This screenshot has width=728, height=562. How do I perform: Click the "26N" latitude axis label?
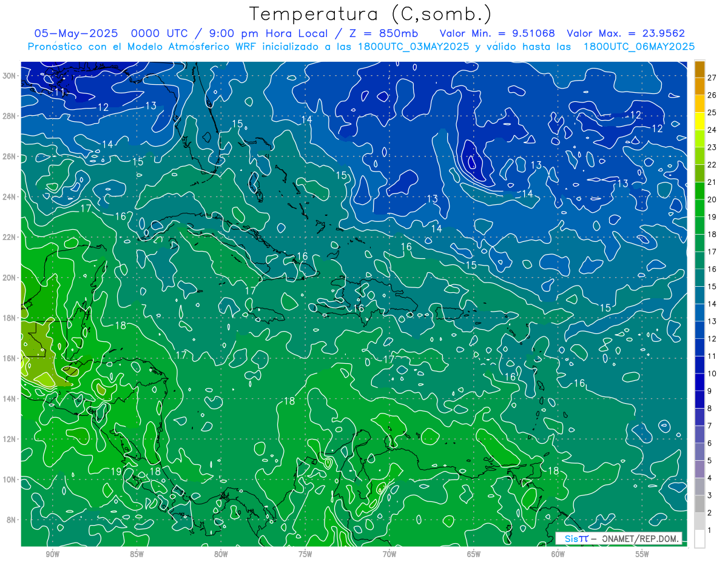point(8,156)
